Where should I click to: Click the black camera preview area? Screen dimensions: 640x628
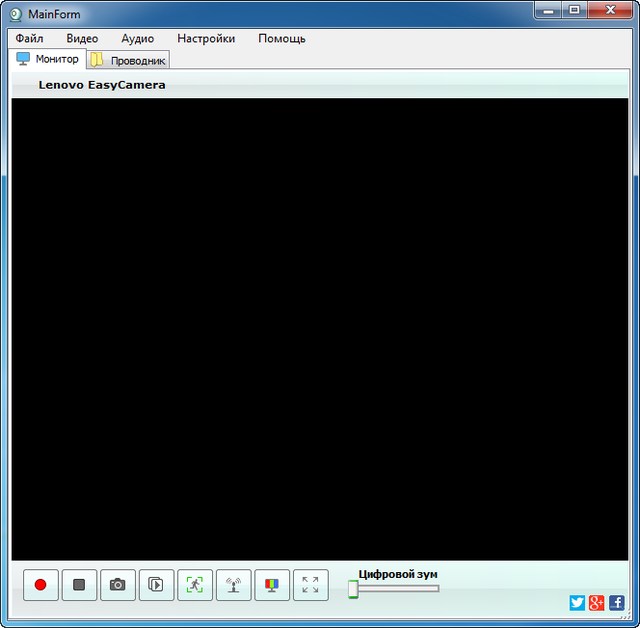[x=320, y=328]
